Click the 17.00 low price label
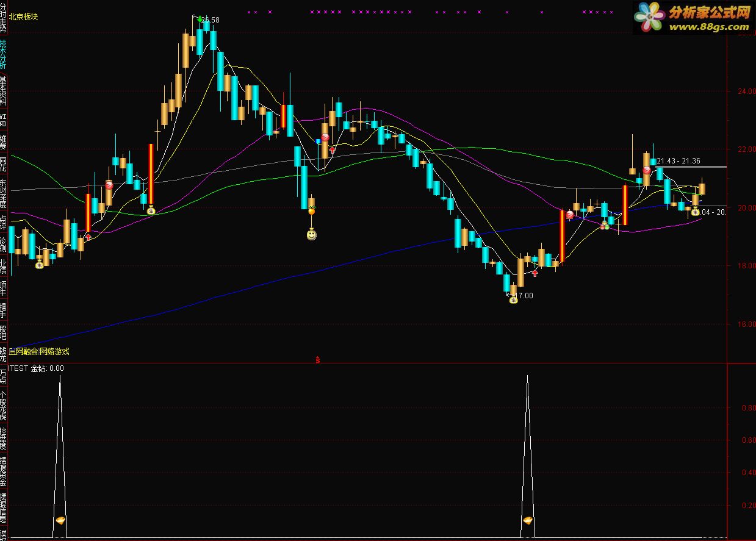 [x=524, y=296]
